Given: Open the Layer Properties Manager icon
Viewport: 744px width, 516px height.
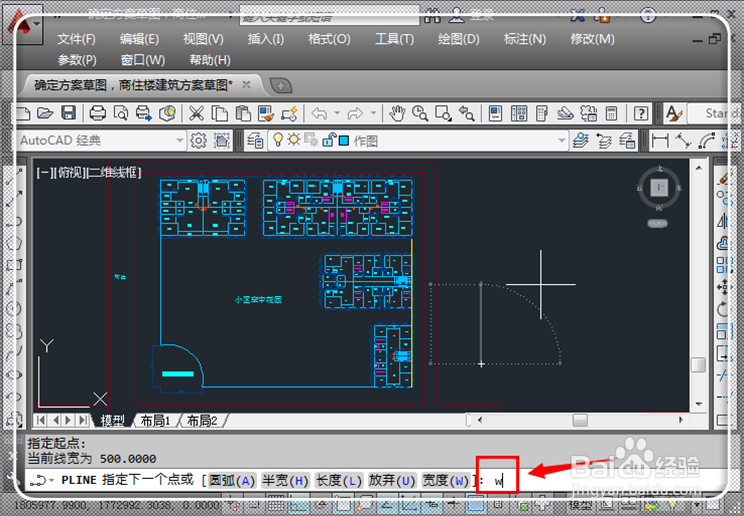Looking at the screenshot, I should (x=255, y=141).
